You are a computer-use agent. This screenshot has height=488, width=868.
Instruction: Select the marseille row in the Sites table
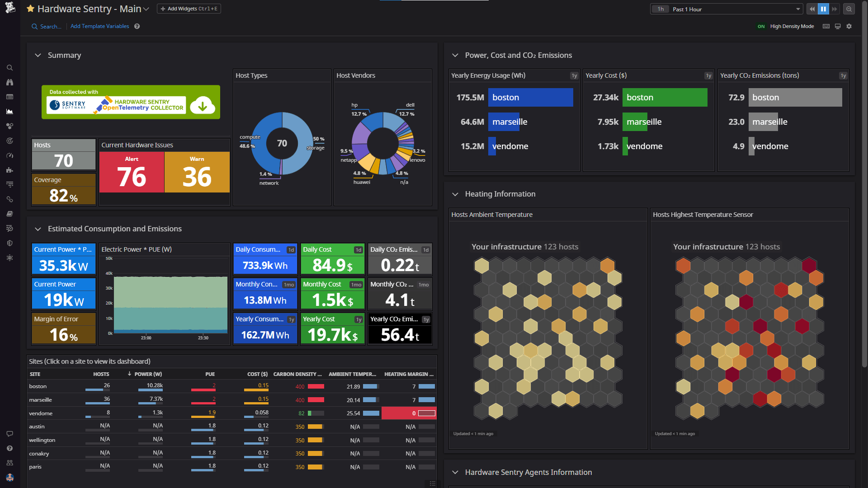(x=41, y=399)
